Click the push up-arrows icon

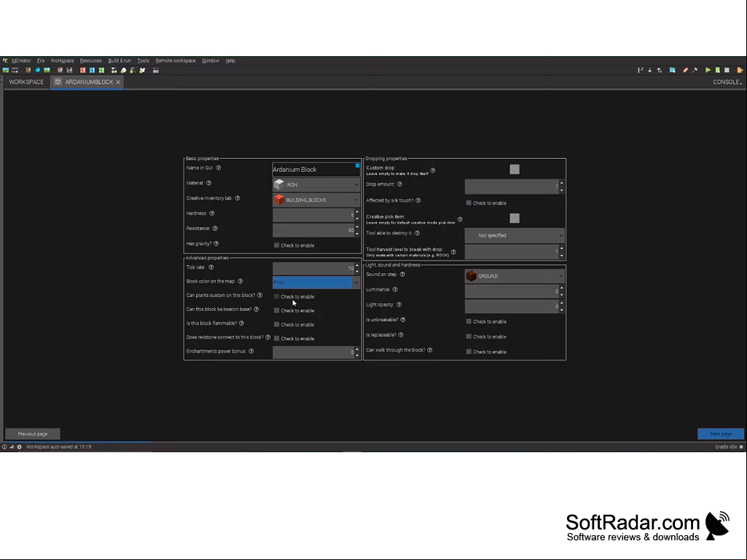660,70
